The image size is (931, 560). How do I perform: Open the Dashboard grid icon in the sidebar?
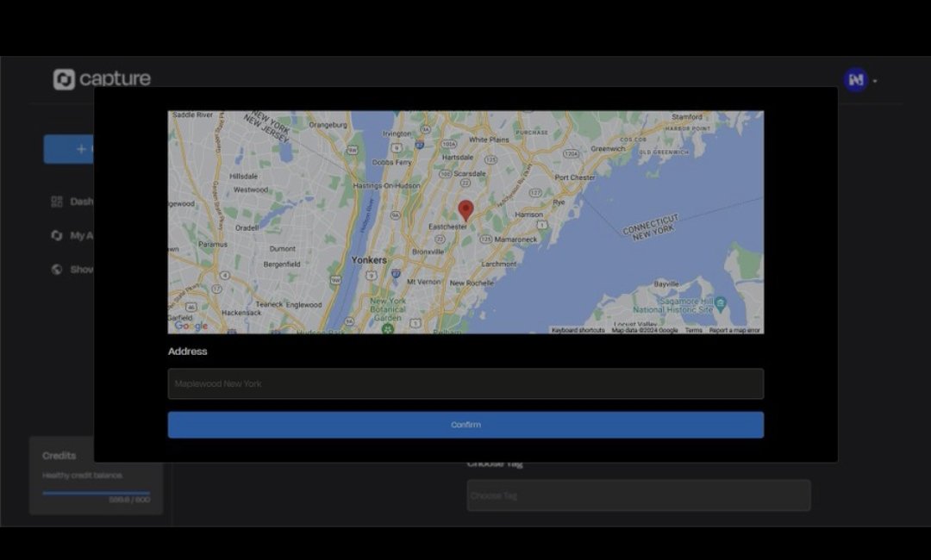[x=57, y=202]
